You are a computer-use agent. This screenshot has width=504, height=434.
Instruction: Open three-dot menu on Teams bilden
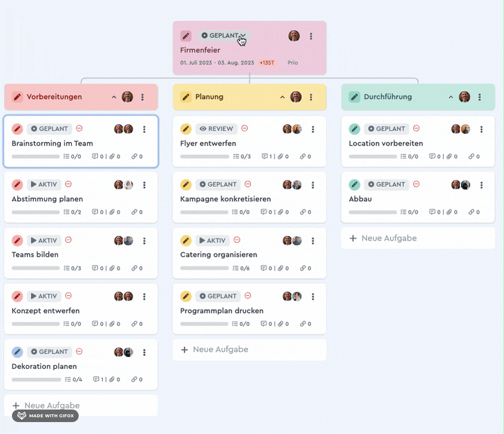click(144, 241)
